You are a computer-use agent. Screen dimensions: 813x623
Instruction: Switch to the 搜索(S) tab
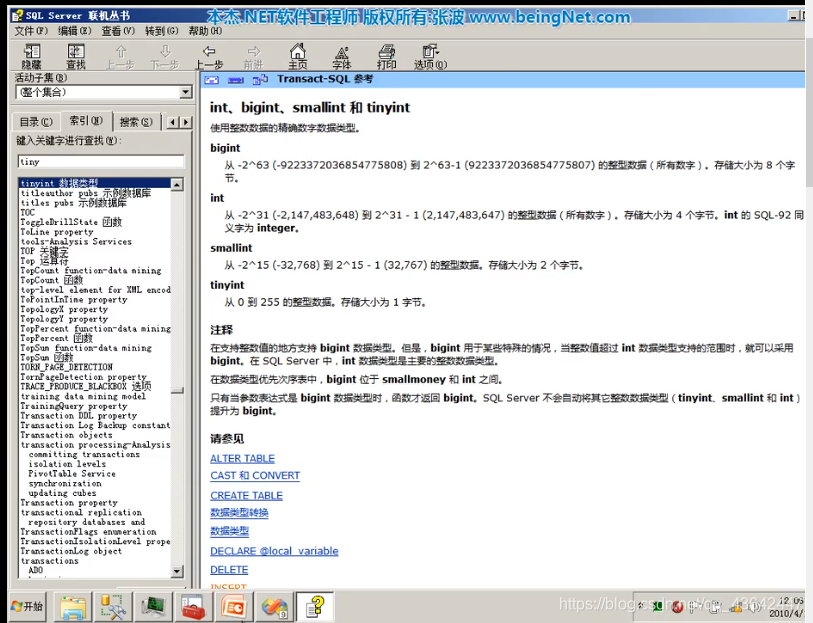click(x=136, y=122)
